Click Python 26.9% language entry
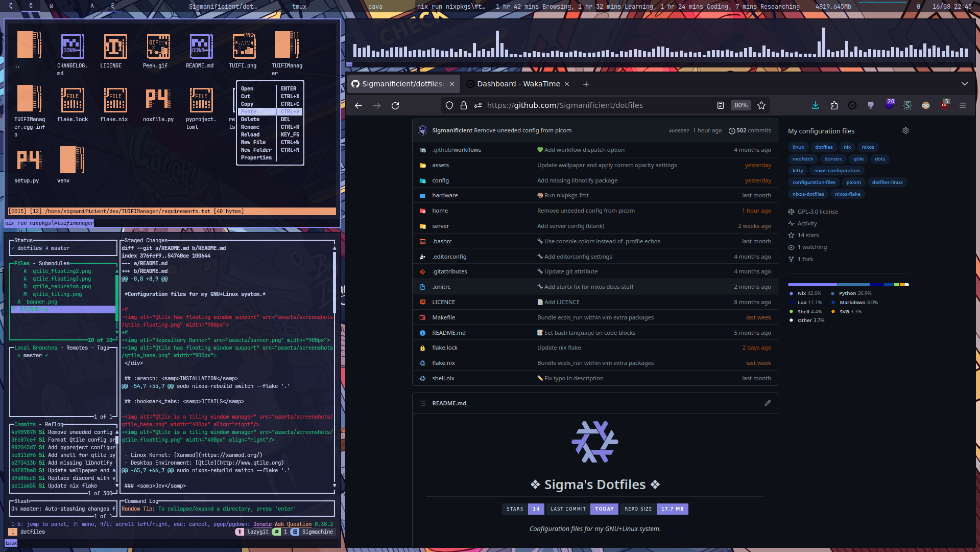The height and width of the screenshot is (552, 980). (x=855, y=293)
